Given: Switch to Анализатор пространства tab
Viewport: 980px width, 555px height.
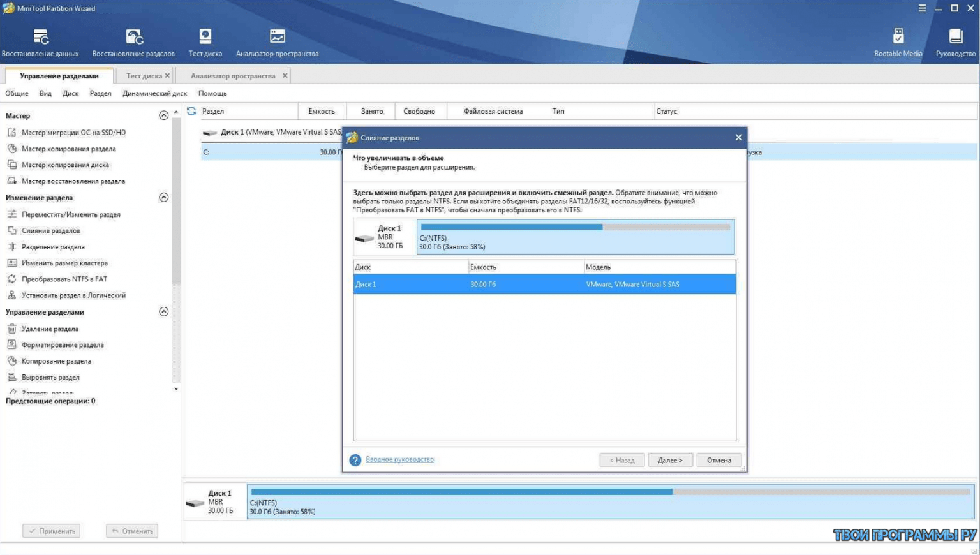Looking at the screenshot, I should (233, 76).
